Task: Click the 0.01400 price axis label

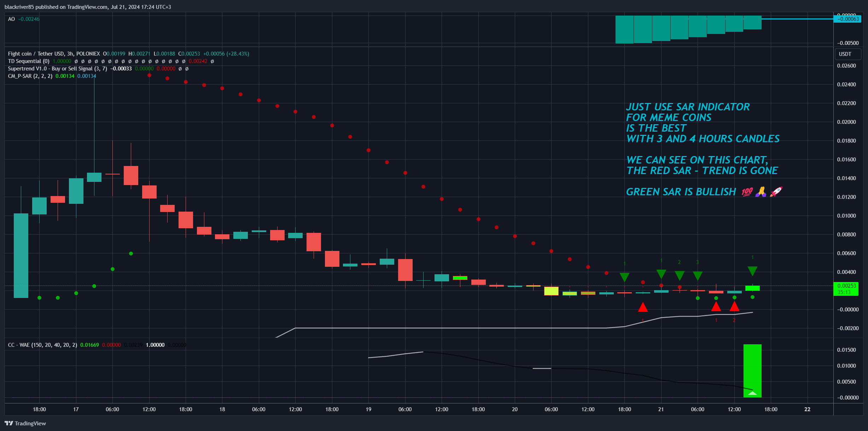Action: (x=846, y=178)
